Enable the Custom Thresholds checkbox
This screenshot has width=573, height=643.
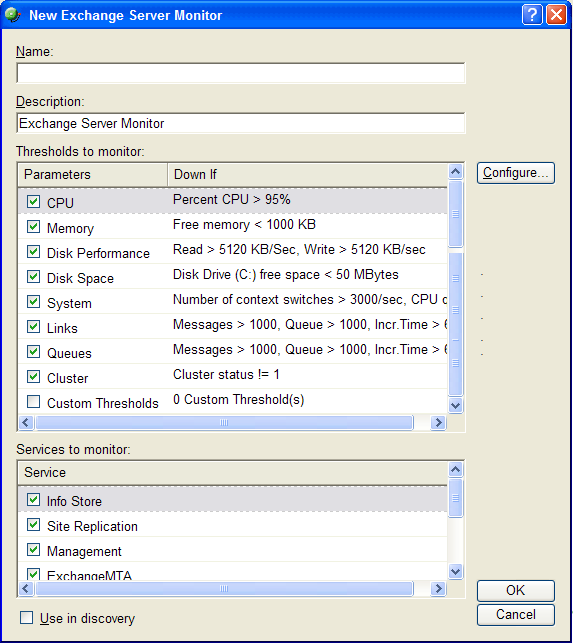[x=33, y=401]
